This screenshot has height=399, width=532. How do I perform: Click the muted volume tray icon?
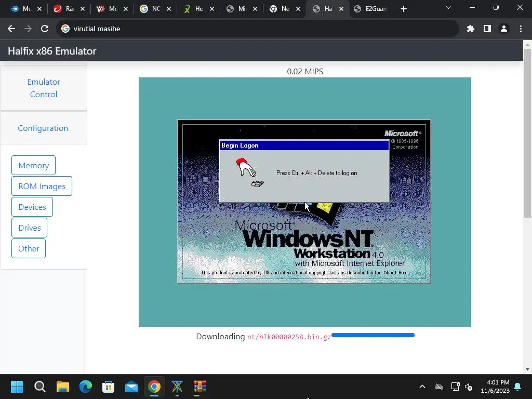tap(469, 387)
